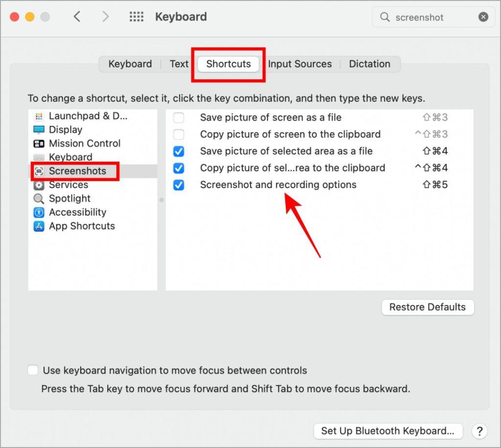Click the ⇧⌘3 key combination
This screenshot has height=448, width=501.
[x=435, y=118]
